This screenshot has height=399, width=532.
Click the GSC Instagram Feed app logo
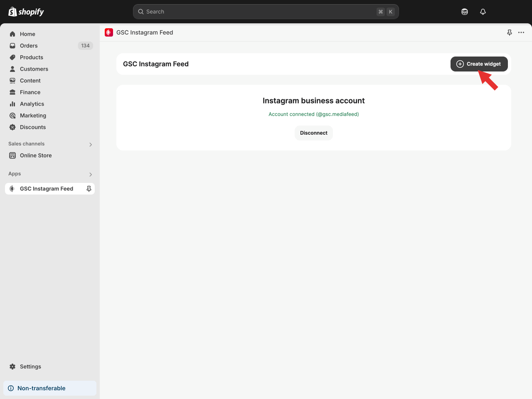109,32
